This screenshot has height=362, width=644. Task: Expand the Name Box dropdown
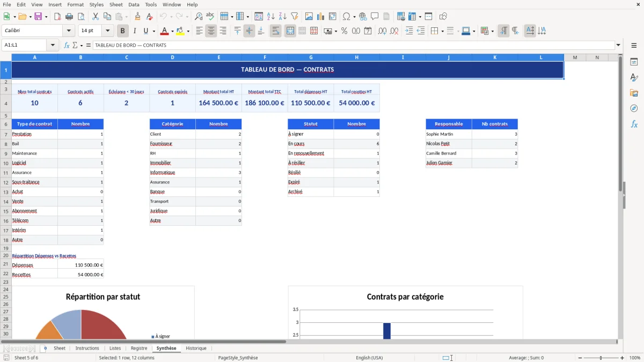coord(53,45)
